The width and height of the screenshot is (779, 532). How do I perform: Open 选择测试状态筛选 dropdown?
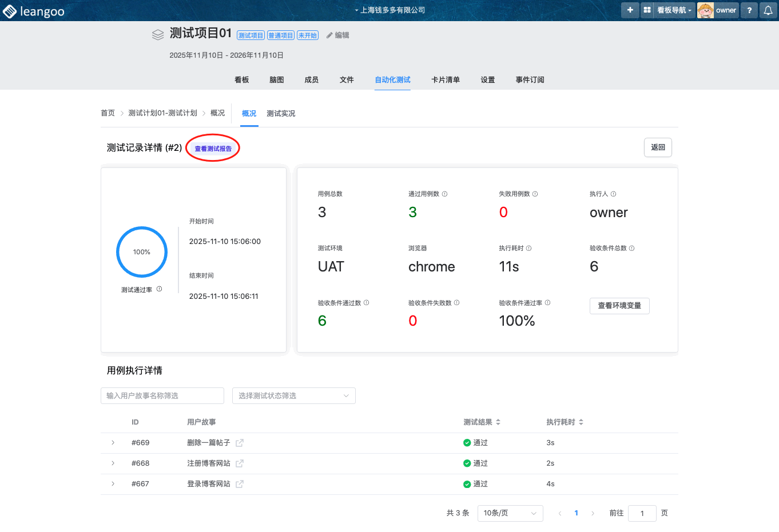[x=293, y=396]
